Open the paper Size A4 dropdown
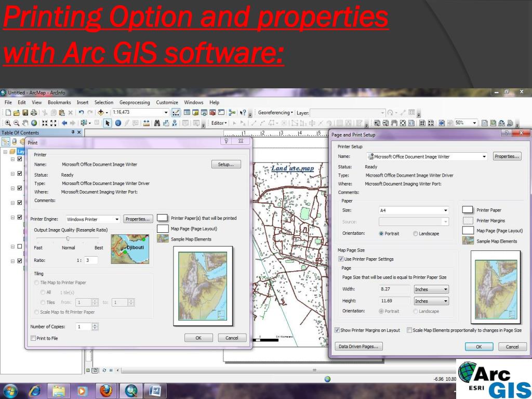Viewport: 532px width, 399px height. click(x=445, y=210)
